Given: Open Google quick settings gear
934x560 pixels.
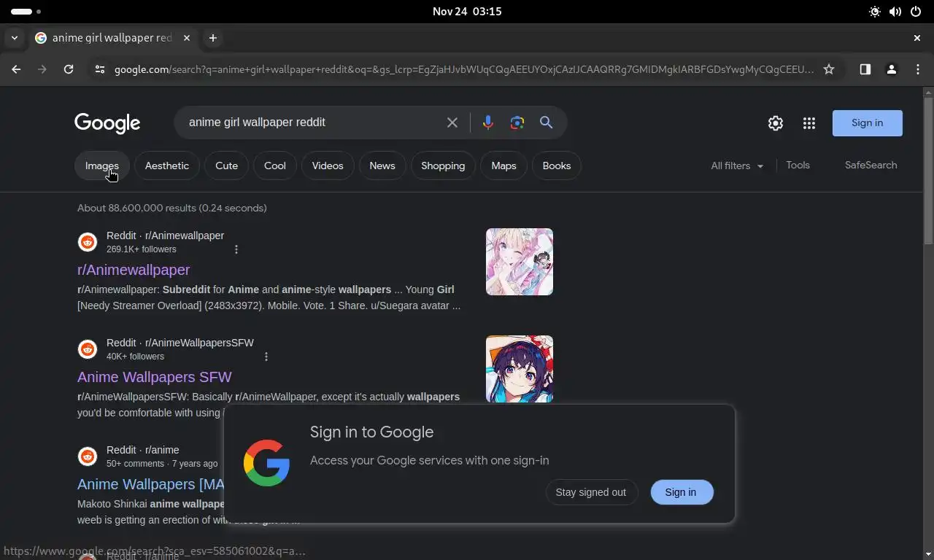Looking at the screenshot, I should [776, 123].
